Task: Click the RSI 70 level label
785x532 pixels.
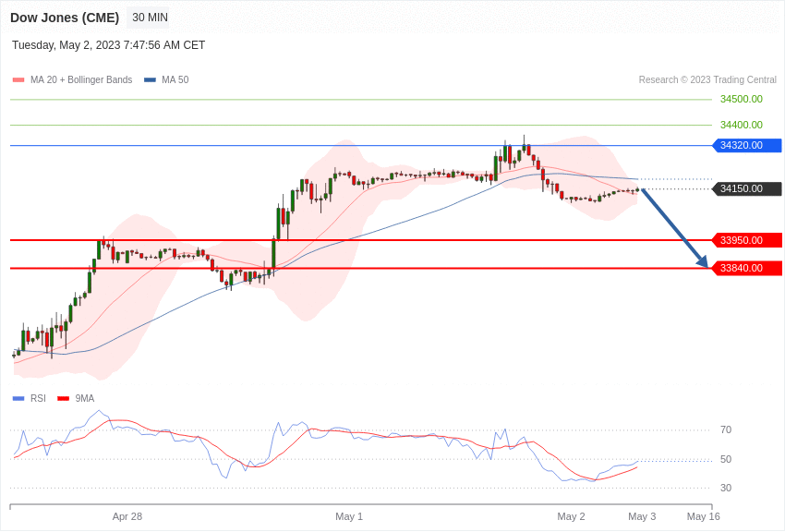Action: coord(726,429)
